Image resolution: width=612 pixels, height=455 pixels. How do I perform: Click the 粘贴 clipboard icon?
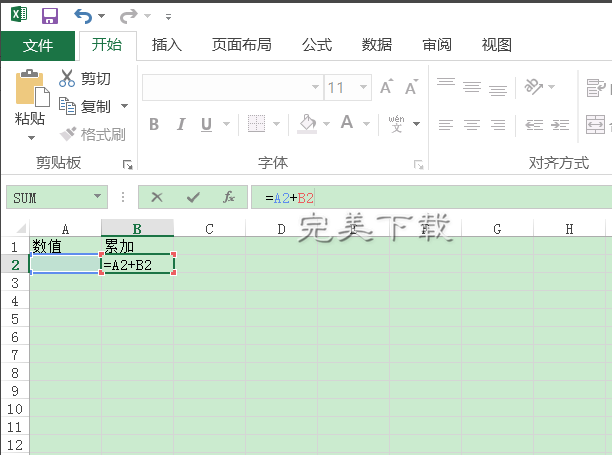[32, 88]
